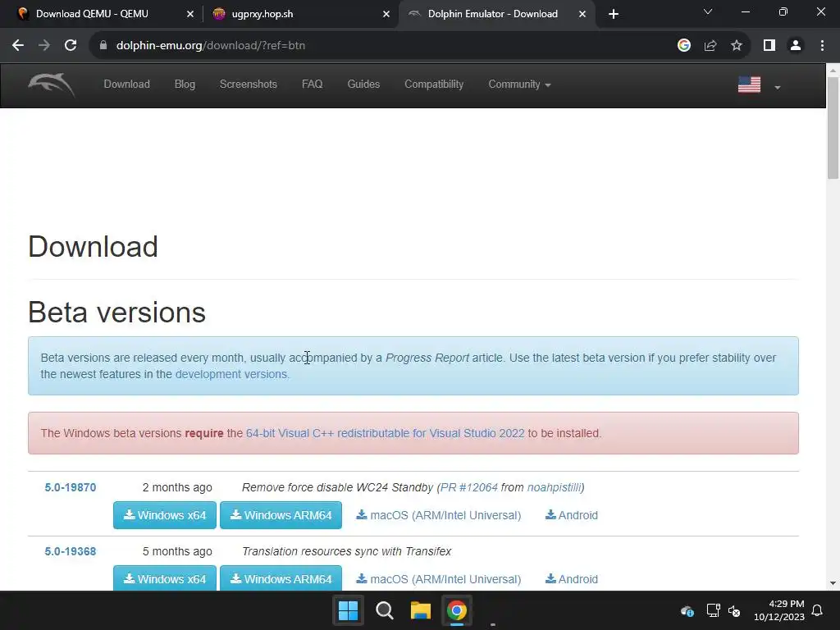The width and height of the screenshot is (840, 630).
Task: Switch to ugprxy.hop.sh tab
Action: pyautogui.click(x=300, y=14)
